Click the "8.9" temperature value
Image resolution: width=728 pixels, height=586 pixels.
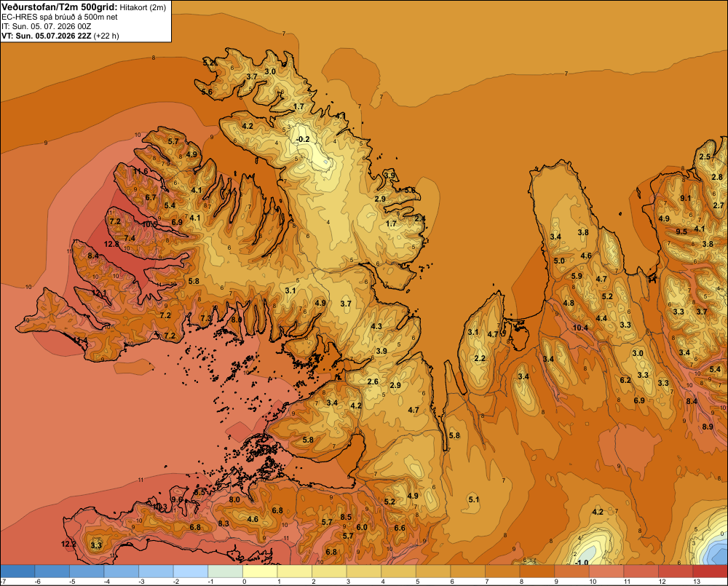coord(708,427)
